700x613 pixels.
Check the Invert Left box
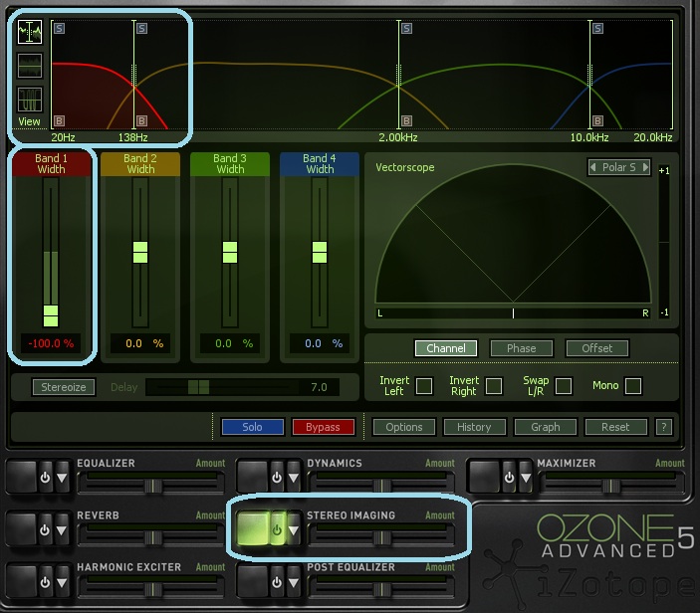pyautogui.click(x=424, y=386)
